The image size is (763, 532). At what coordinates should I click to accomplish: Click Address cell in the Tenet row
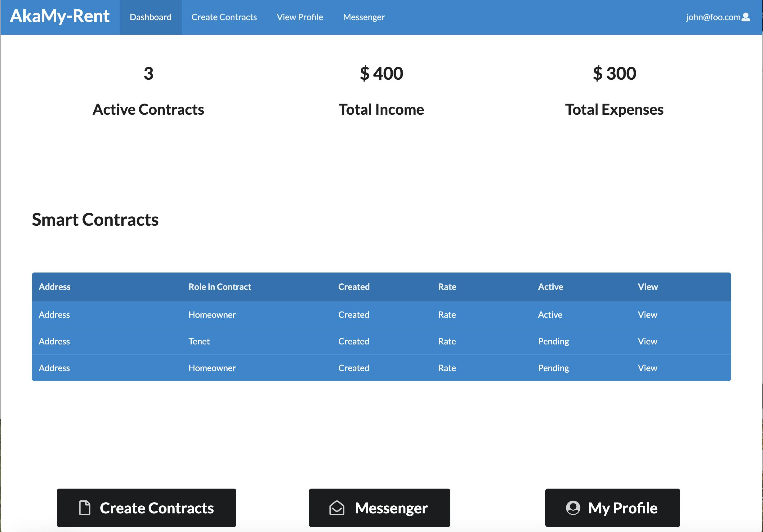(54, 341)
